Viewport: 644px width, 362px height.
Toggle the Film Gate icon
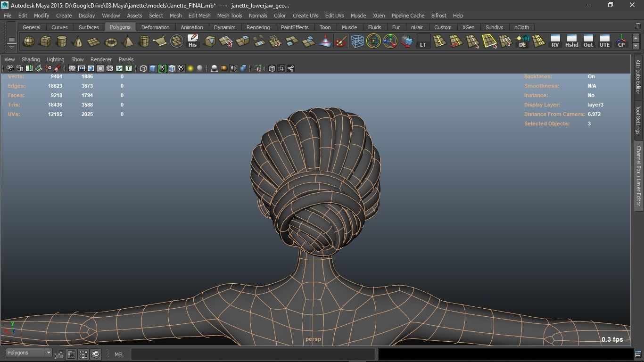82,68
